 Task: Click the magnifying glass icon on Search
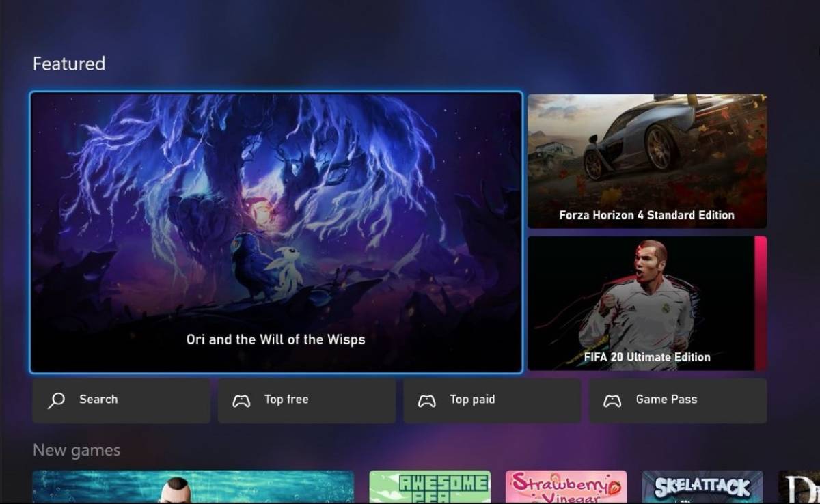[56, 400]
